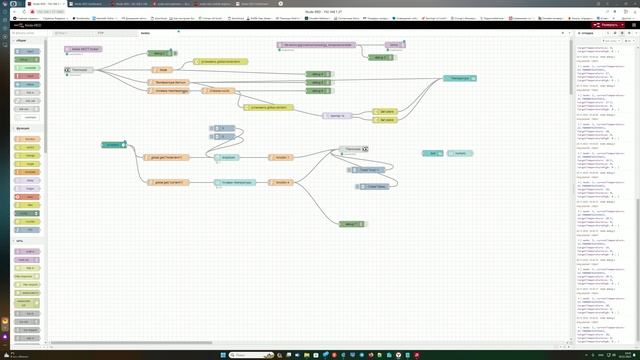
Task: Click the Термостат HomeKit node at flow start
Action: (79, 70)
